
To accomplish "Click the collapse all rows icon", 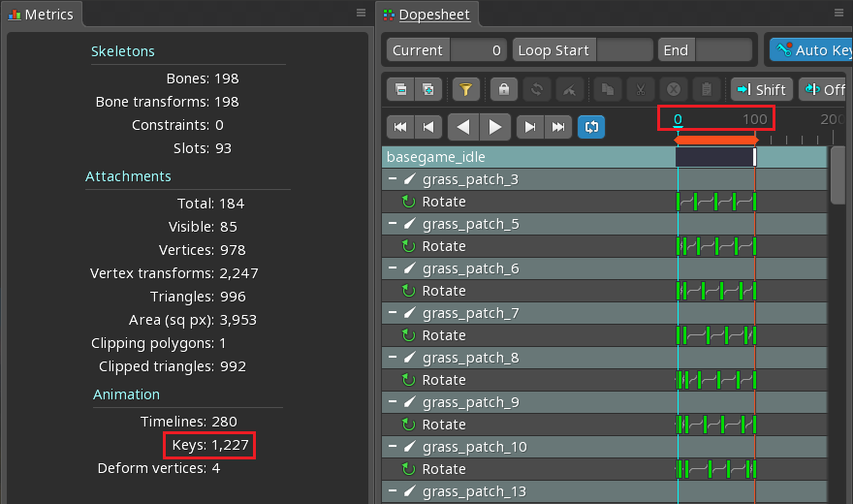I will pos(401,90).
